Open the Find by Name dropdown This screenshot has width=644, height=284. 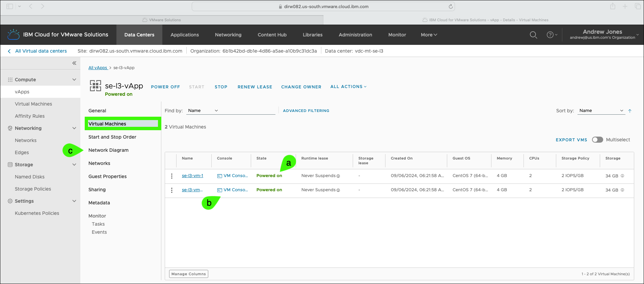(203, 111)
